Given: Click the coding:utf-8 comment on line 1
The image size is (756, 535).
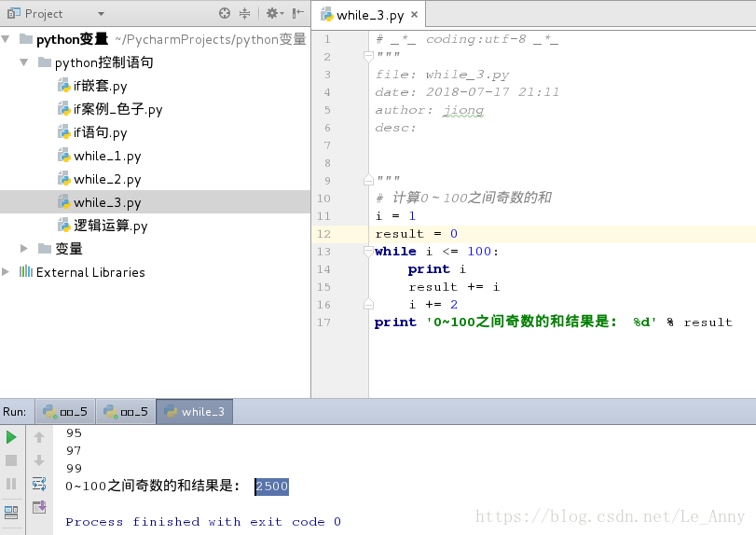Looking at the screenshot, I should [467, 39].
